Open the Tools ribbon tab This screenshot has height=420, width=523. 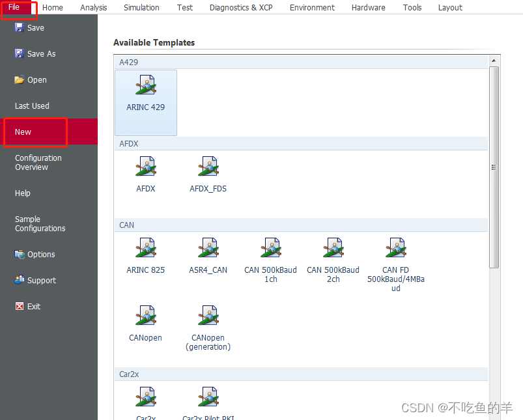412,7
